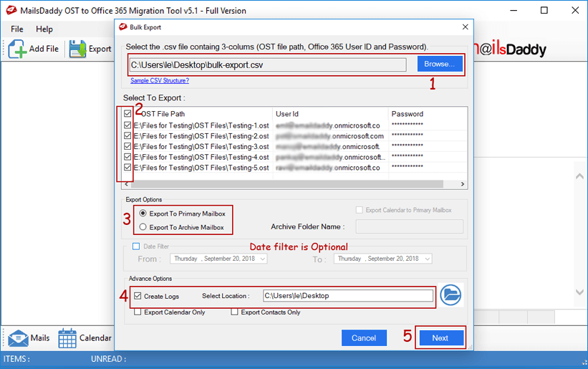Open the To date dropdown
Viewport: 588px width, 369px height.
(427, 259)
